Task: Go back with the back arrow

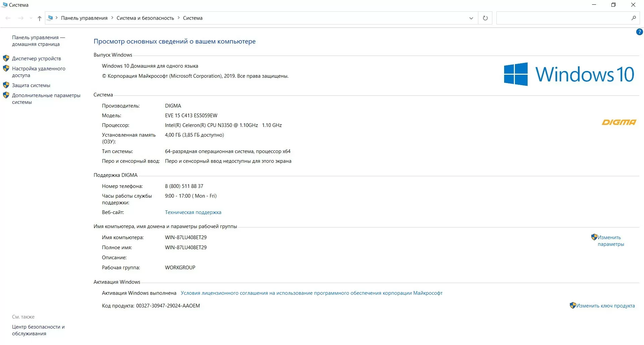Action: (8, 18)
